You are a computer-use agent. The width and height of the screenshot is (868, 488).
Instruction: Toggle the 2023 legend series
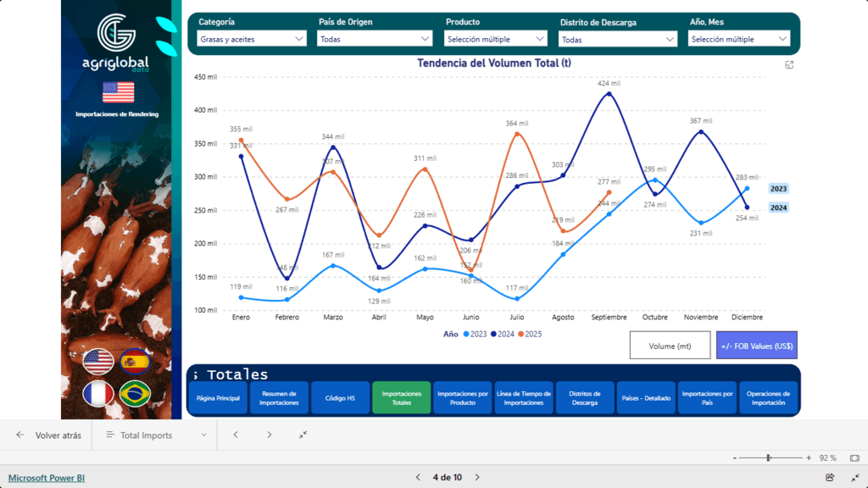point(478,335)
